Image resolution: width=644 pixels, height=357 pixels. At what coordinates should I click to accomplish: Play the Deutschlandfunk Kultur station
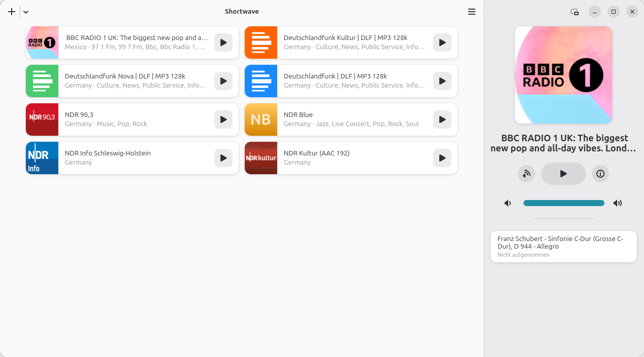(442, 43)
